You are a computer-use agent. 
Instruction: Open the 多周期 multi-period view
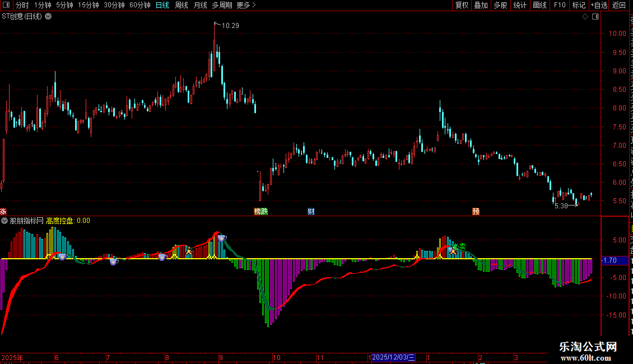[x=222, y=5]
